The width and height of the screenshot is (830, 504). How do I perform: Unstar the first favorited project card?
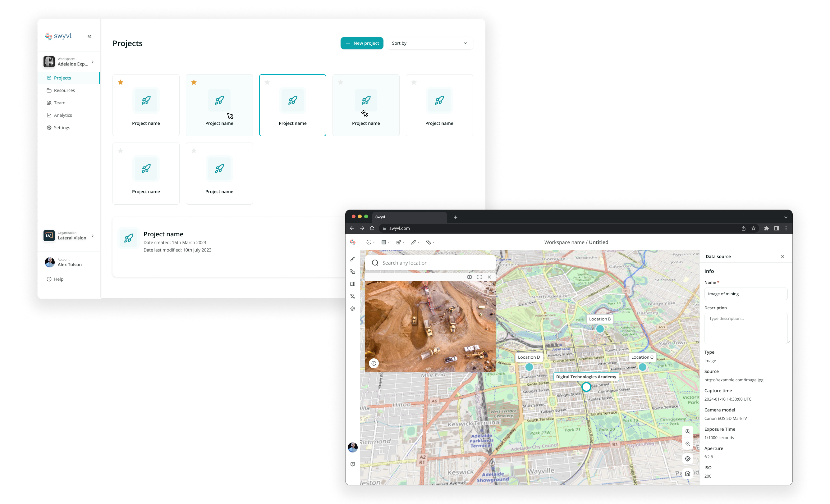pos(121,83)
